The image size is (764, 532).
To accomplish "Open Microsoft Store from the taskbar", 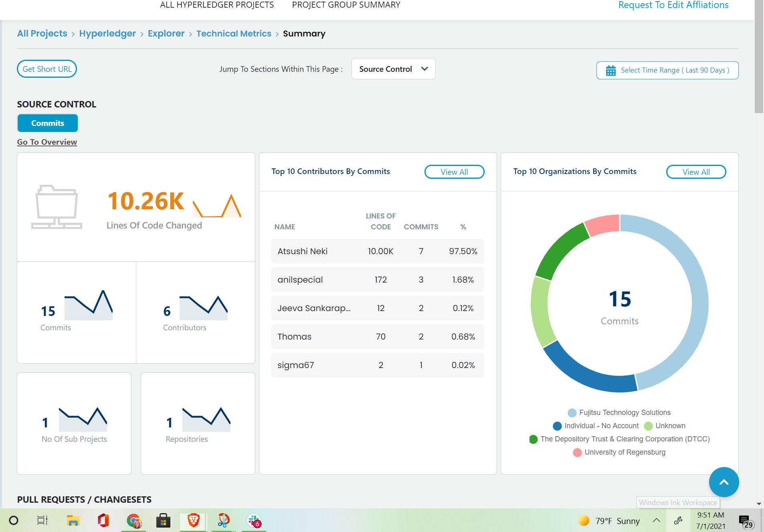I will (x=163, y=520).
